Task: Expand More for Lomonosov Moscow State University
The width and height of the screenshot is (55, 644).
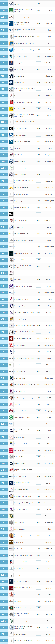Action: (x=38, y=4)
